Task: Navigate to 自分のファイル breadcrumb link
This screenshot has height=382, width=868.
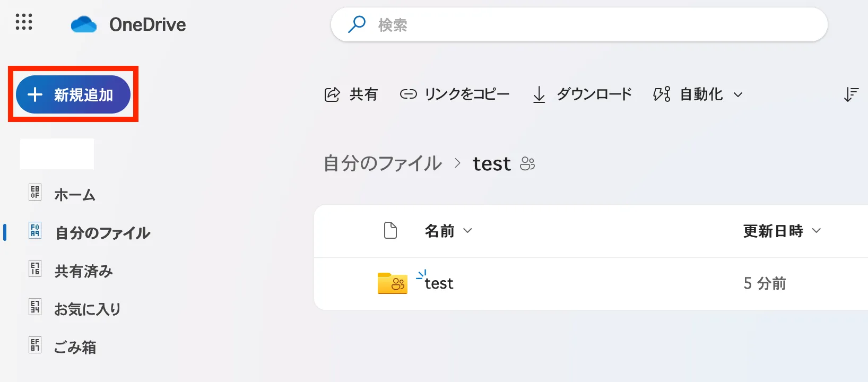Action: (383, 163)
